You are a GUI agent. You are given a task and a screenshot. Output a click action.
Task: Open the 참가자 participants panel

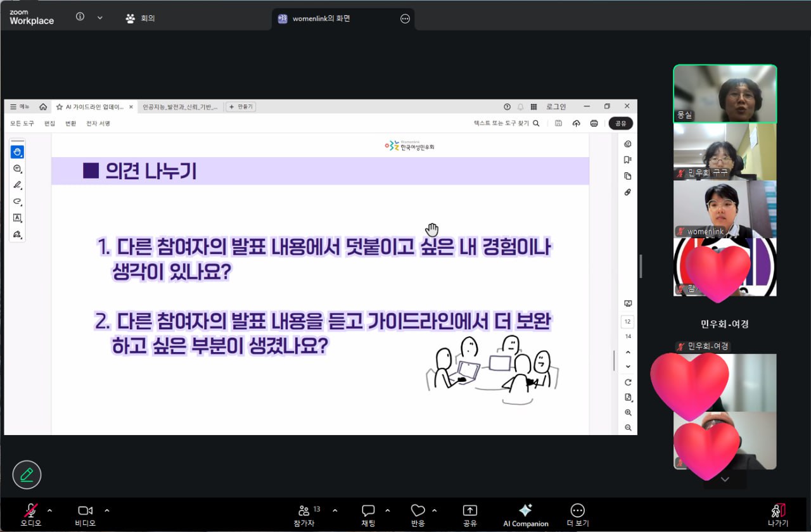click(308, 515)
